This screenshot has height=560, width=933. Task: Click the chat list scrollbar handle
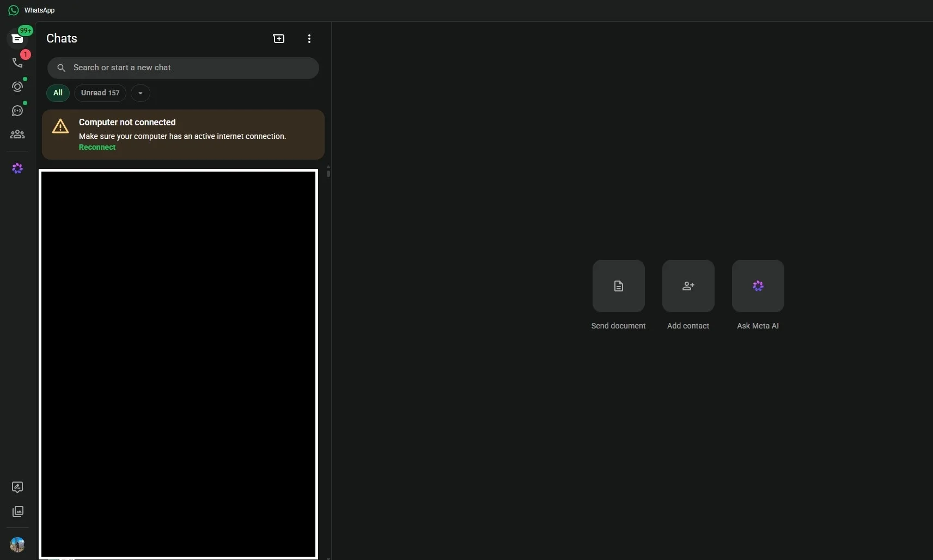pos(328,173)
